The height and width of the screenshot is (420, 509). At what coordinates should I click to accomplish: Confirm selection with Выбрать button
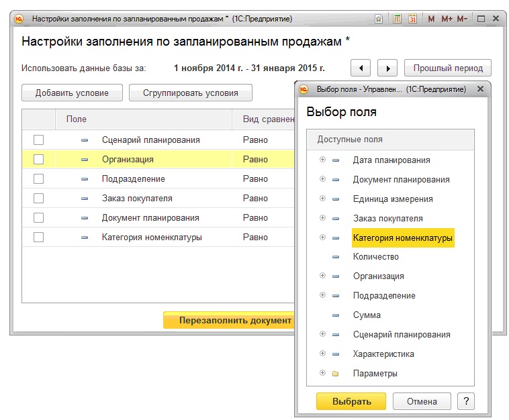(x=351, y=401)
